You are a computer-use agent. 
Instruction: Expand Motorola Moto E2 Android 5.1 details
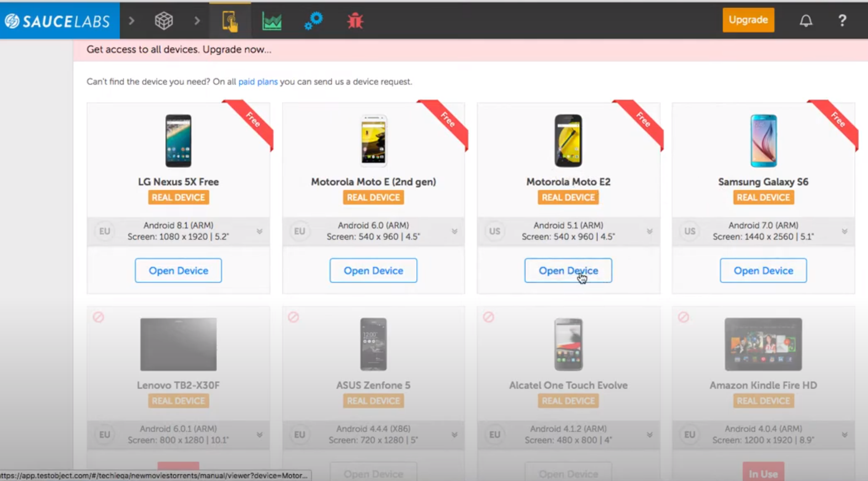point(649,231)
